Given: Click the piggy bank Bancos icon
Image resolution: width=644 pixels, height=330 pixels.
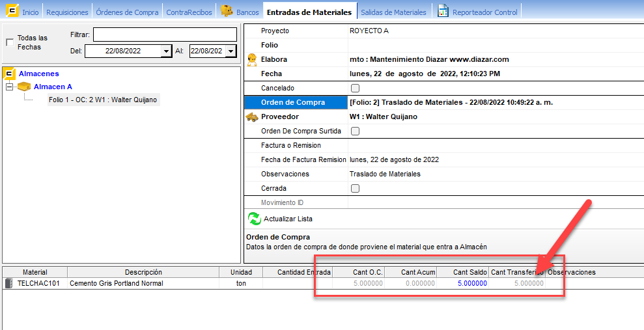Looking at the screenshot, I should [227, 10].
